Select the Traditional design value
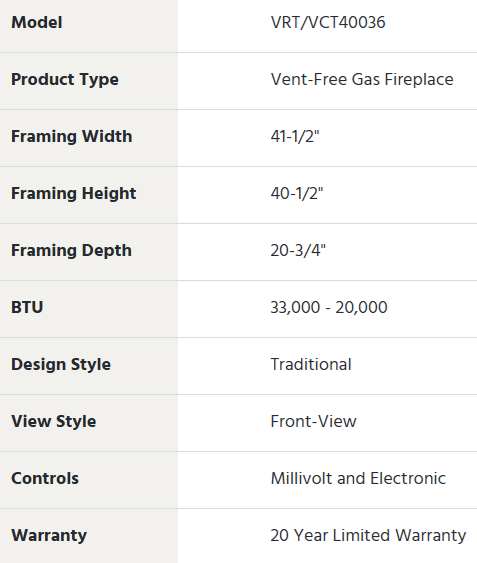 pyautogui.click(x=311, y=364)
